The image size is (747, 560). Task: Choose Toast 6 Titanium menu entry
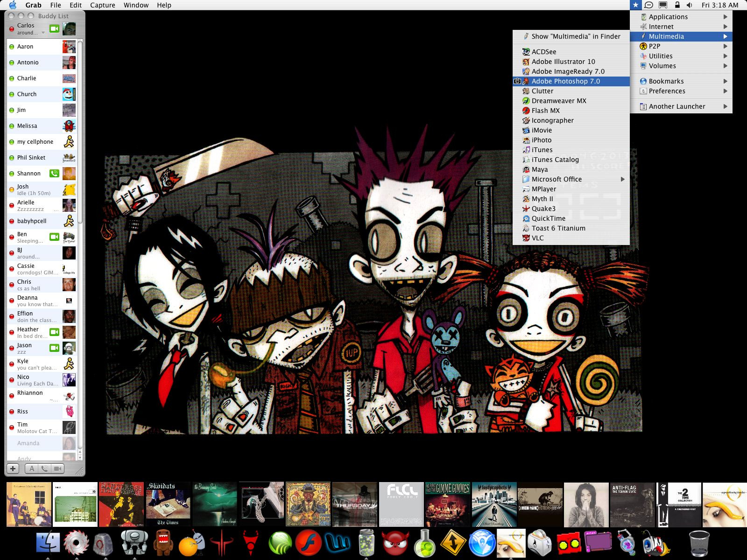tap(571, 228)
